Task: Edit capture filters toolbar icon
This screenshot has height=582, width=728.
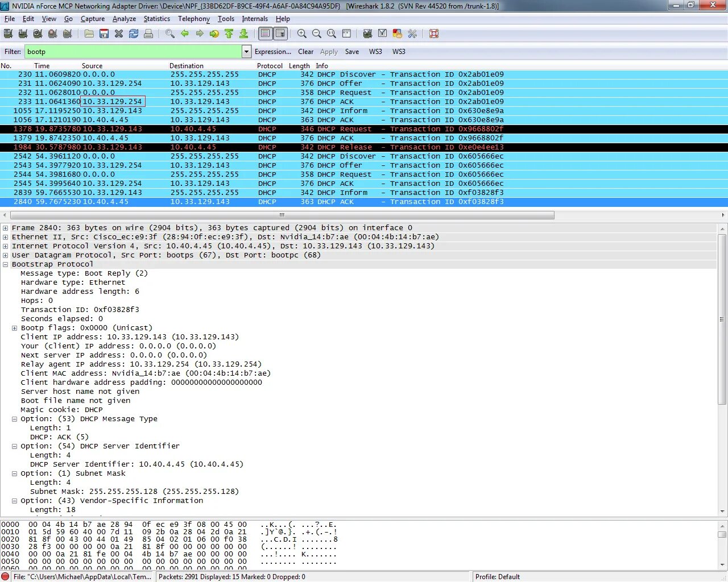Action: point(368,34)
